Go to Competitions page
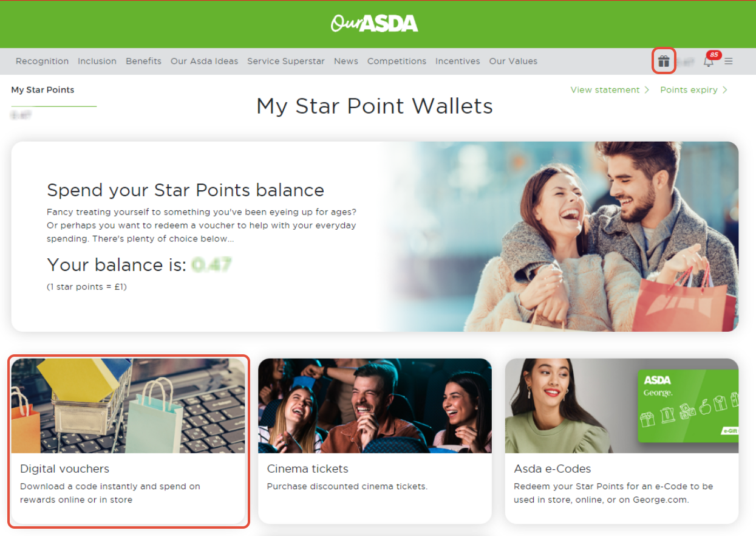Image resolution: width=756 pixels, height=536 pixels. coord(397,61)
